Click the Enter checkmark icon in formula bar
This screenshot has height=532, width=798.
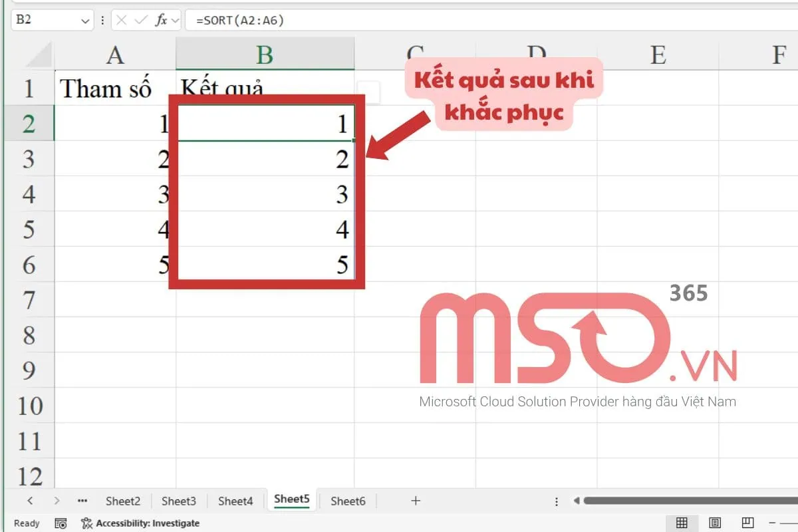point(140,20)
